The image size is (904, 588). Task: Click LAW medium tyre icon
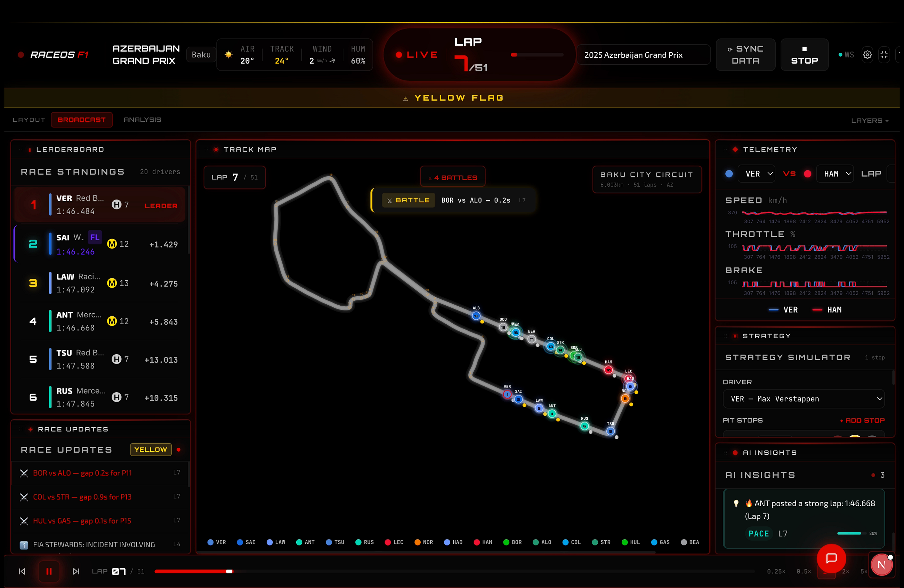(112, 283)
